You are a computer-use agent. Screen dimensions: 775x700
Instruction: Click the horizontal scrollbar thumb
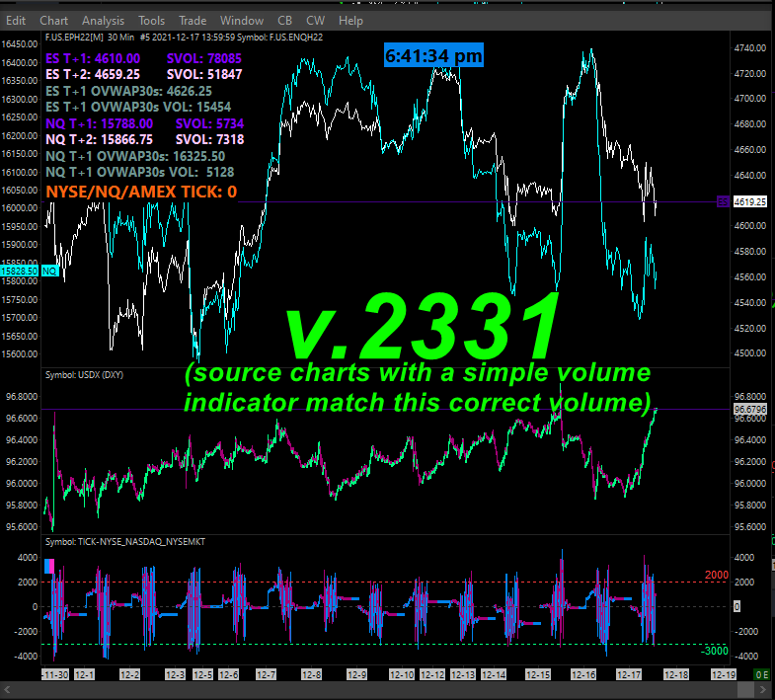[744, 689]
